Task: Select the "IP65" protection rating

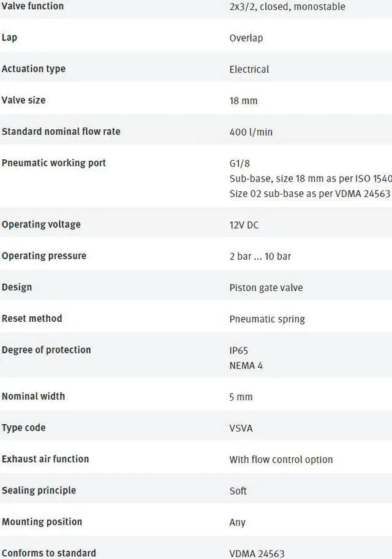Action: (x=239, y=351)
